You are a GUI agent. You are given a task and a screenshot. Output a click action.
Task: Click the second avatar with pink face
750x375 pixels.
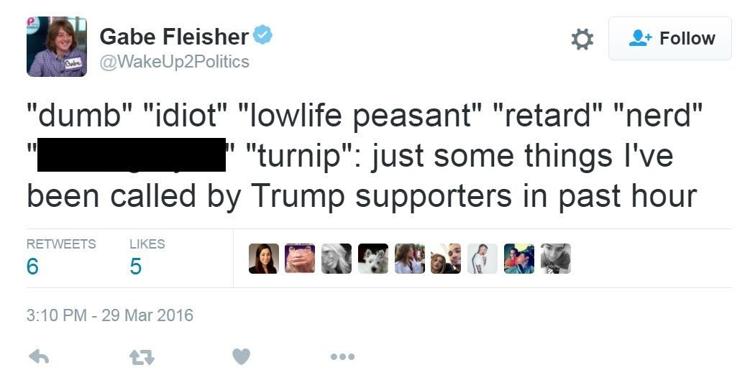(300, 258)
